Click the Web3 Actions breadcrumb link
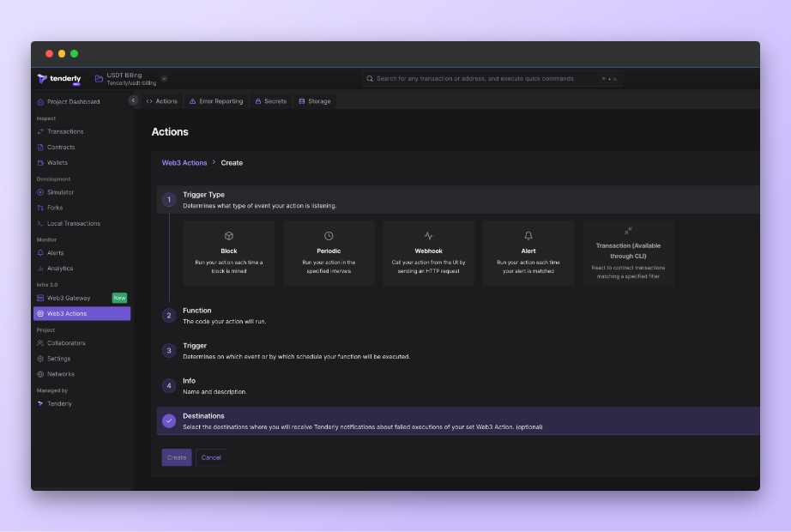The height and width of the screenshot is (532, 791). [184, 163]
